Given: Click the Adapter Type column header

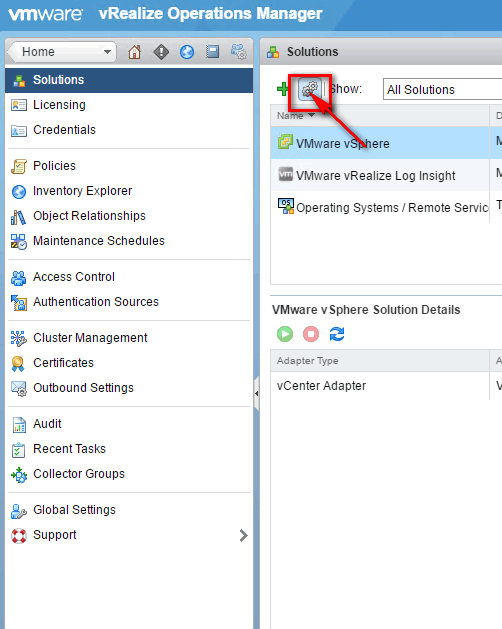Looking at the screenshot, I should point(380,361).
